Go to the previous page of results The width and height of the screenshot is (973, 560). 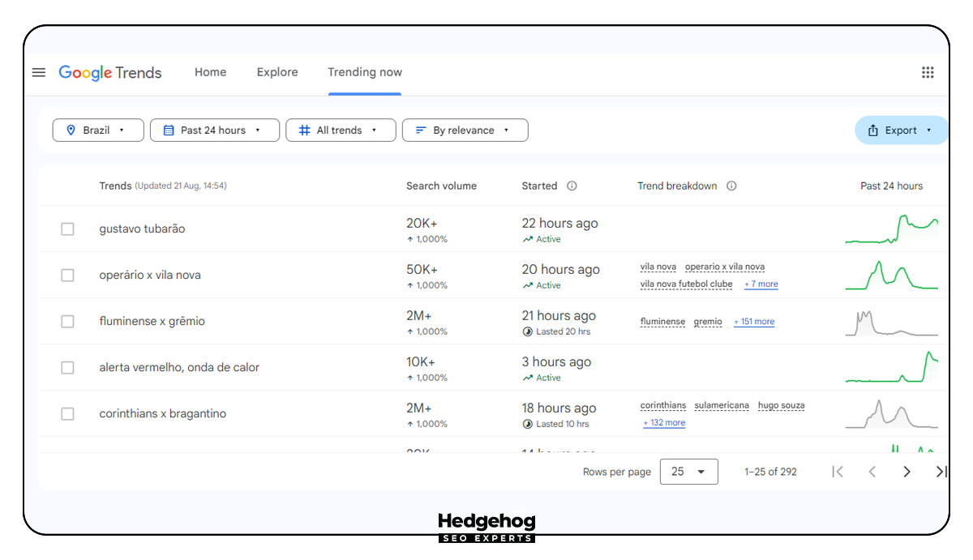[x=872, y=472]
